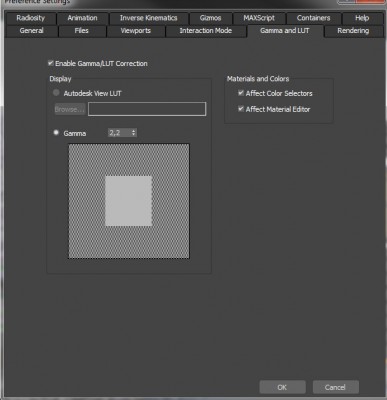Dismiss dialog with the Cancel button
387x400 pixels.
pos(335,387)
